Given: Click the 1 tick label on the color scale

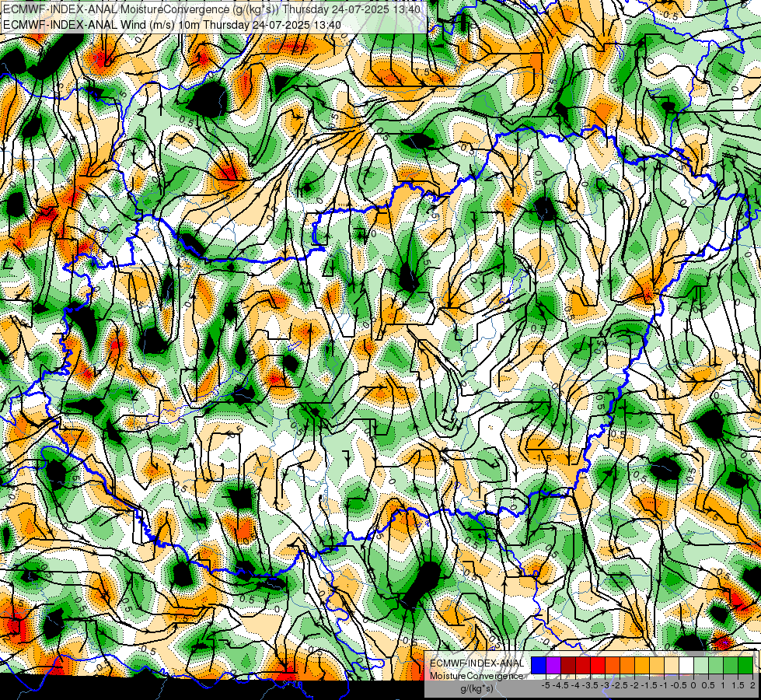Looking at the screenshot, I should [x=723, y=685].
